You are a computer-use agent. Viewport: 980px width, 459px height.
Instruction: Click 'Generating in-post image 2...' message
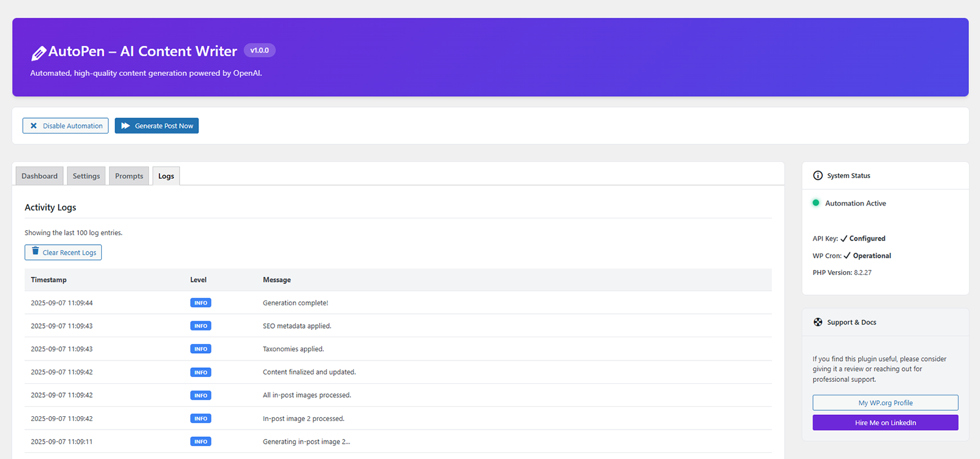[x=306, y=441]
